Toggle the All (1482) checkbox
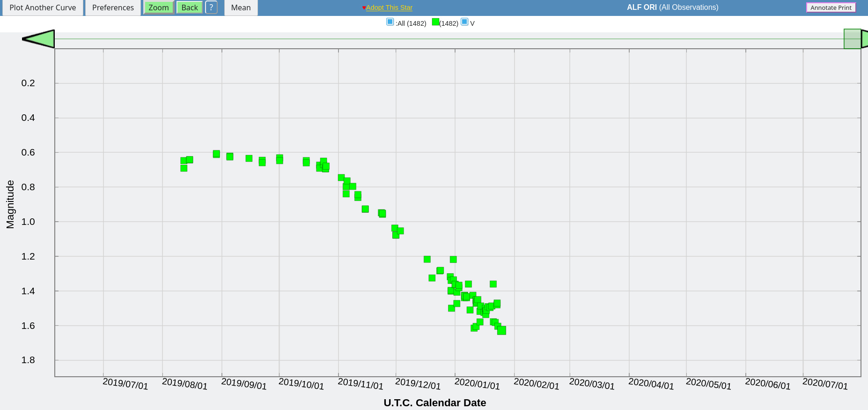Image resolution: width=868 pixels, height=410 pixels. pos(390,22)
